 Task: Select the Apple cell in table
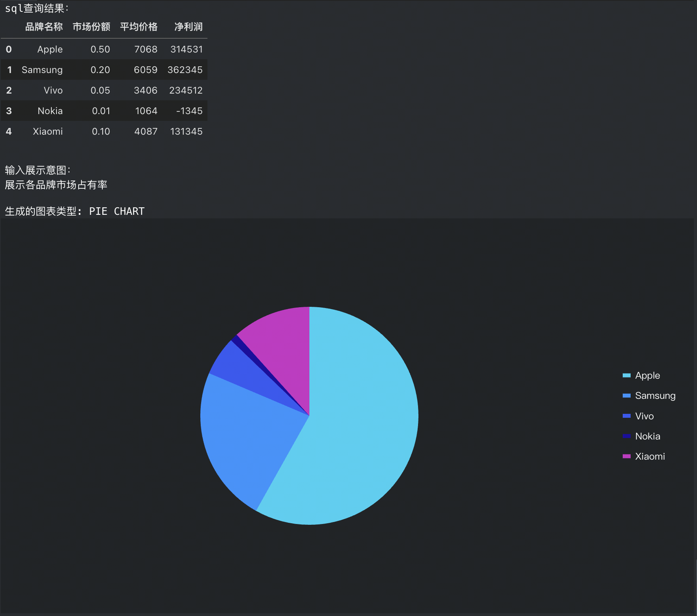[50, 49]
